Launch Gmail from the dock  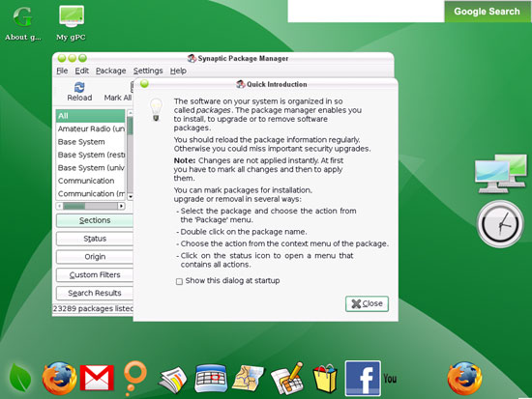point(97,378)
